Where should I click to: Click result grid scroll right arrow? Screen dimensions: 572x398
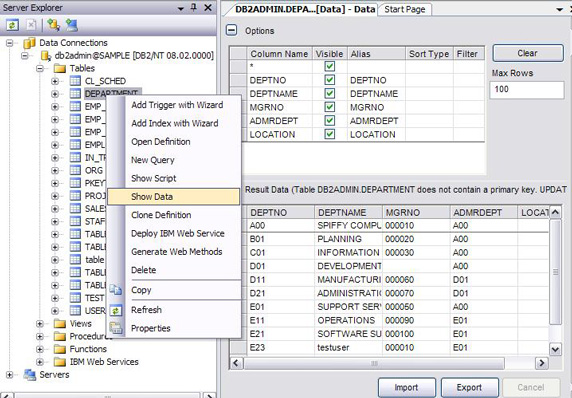[x=541, y=363]
